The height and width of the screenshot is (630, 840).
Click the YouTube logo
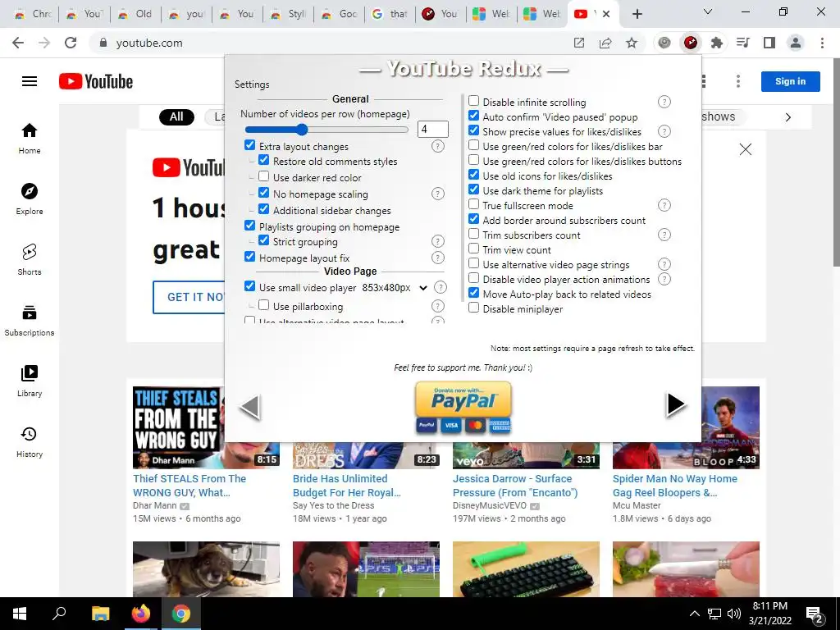pyautogui.click(x=96, y=81)
